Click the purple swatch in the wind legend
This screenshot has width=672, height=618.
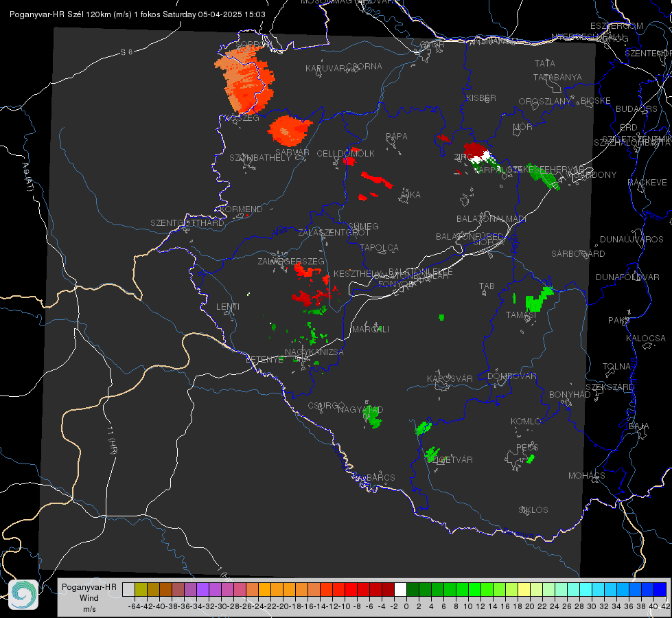click(202, 590)
